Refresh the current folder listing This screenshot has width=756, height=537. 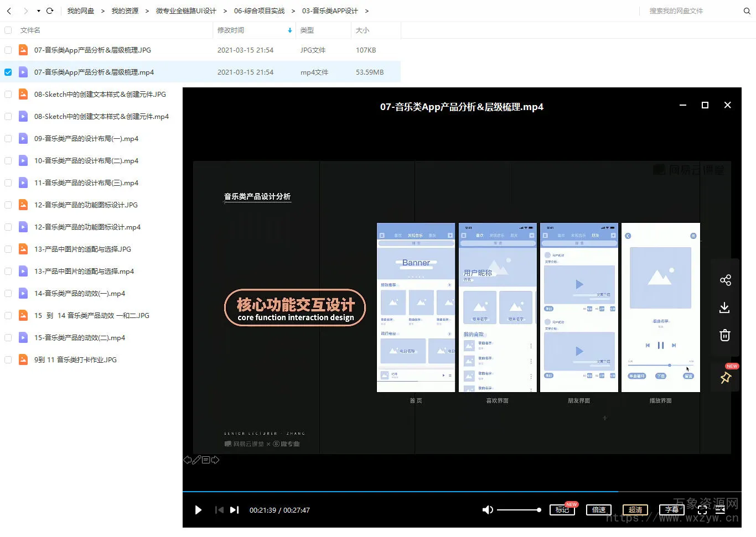[50, 11]
